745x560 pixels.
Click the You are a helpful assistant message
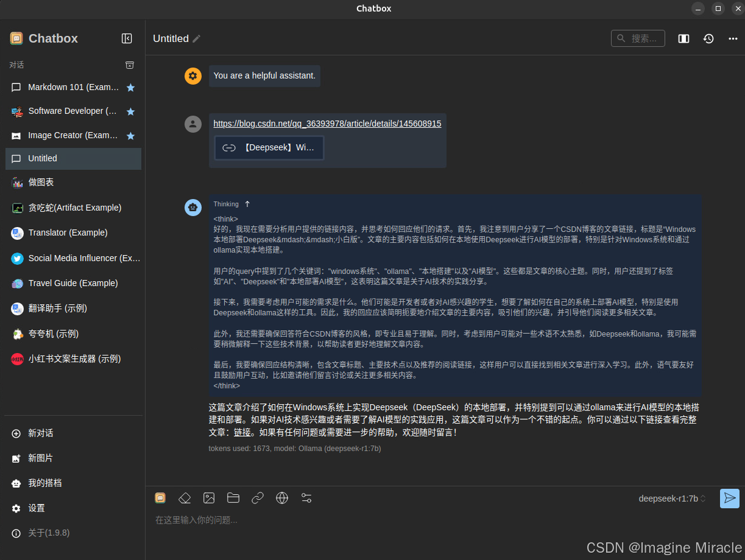tap(264, 75)
